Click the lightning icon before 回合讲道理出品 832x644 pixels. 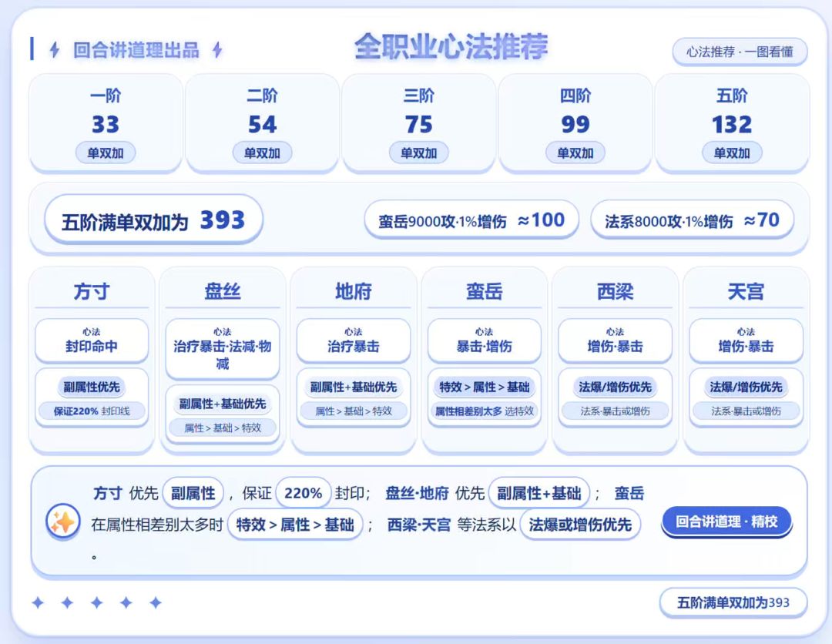click(x=54, y=50)
